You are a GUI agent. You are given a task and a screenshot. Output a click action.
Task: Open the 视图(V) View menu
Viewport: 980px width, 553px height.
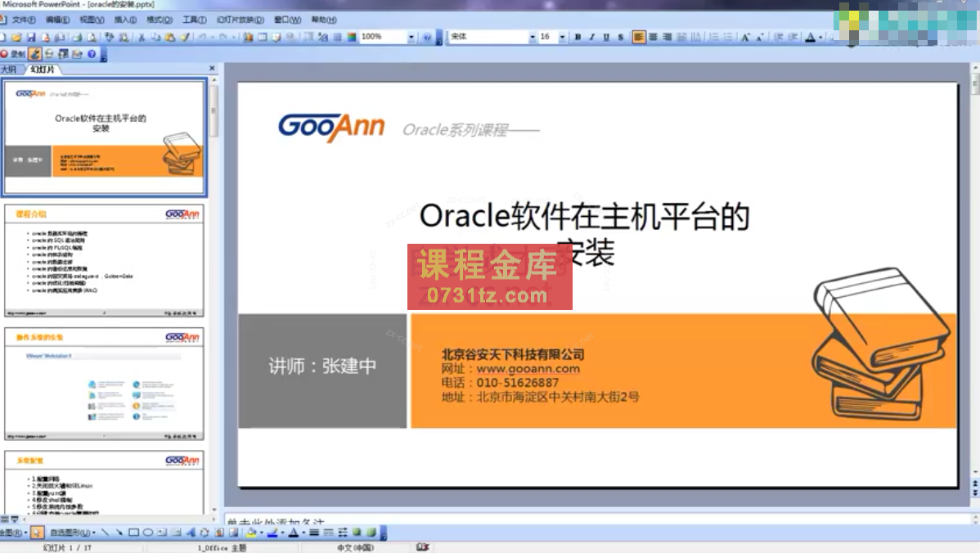92,20
